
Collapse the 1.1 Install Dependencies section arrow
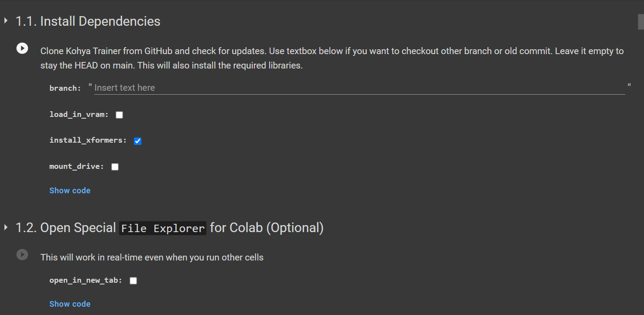pyautogui.click(x=6, y=21)
